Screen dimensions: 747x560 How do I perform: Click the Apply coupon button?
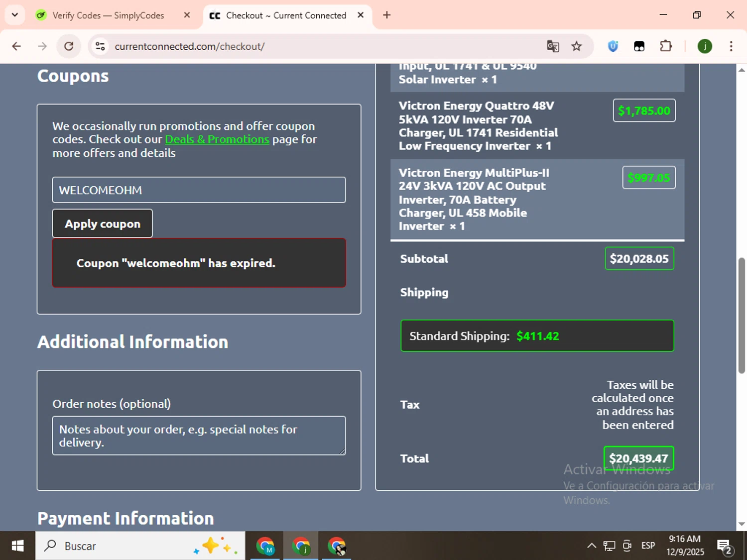103,224
